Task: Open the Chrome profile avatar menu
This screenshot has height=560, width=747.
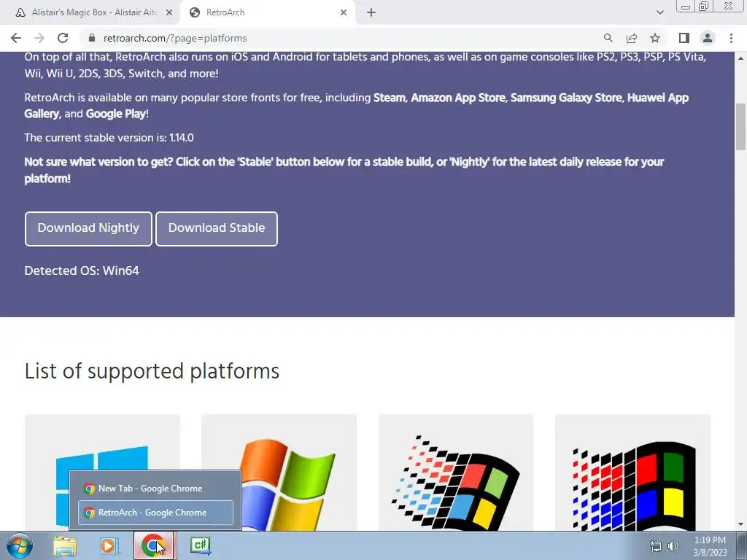Action: tap(708, 38)
